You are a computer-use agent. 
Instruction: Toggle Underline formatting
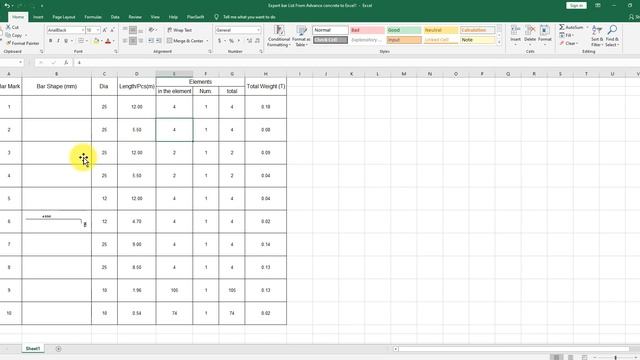66,41
